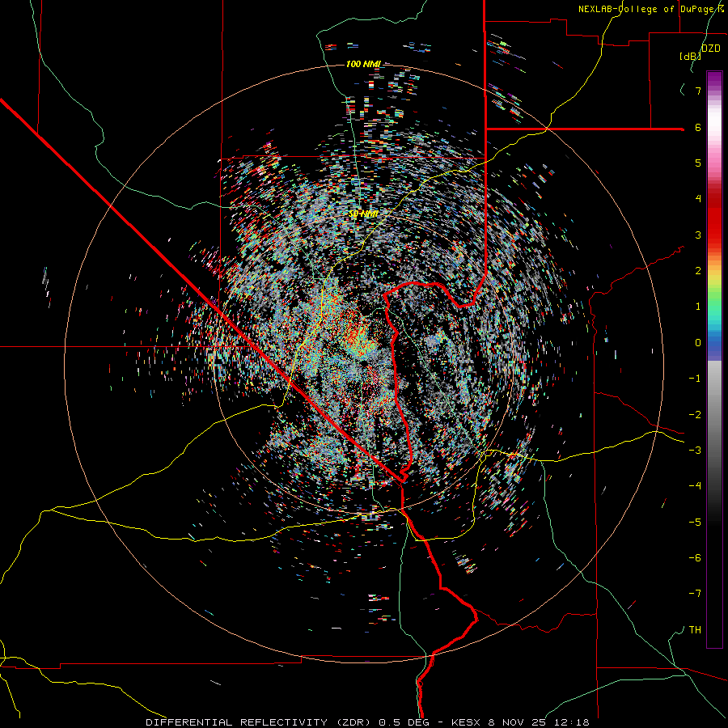Viewport: 728px width, 728px height.
Task: Click the scale label -5
Action: 695,523
